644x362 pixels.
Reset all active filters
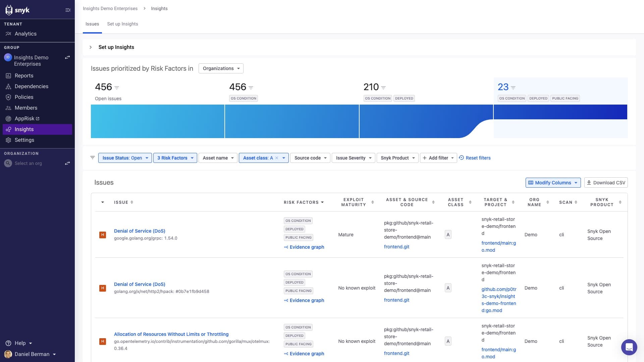click(475, 157)
